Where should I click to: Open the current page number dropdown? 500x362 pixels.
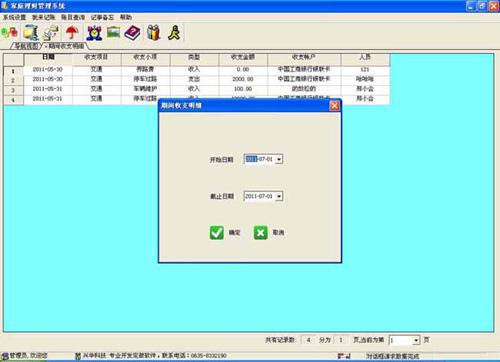pyautogui.click(x=416, y=340)
